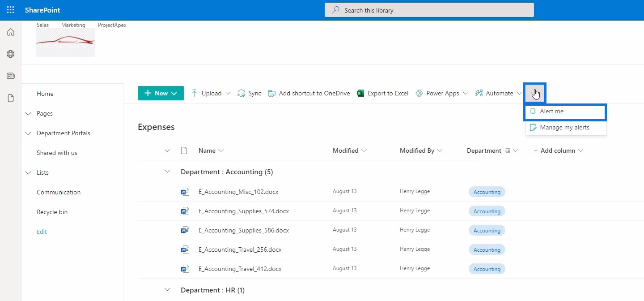Expand the Automate dropdown chevron
The height and width of the screenshot is (301, 644).
[519, 93]
